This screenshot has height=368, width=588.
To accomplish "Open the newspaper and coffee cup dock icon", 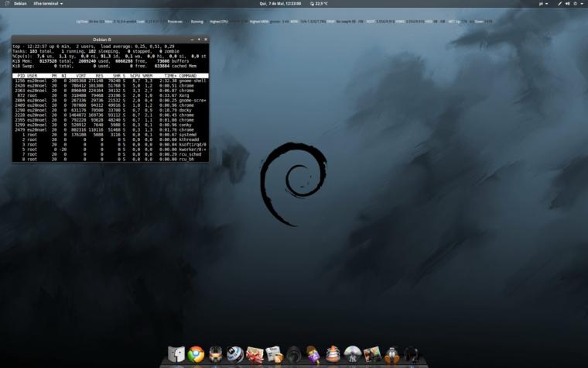I will click(274, 355).
